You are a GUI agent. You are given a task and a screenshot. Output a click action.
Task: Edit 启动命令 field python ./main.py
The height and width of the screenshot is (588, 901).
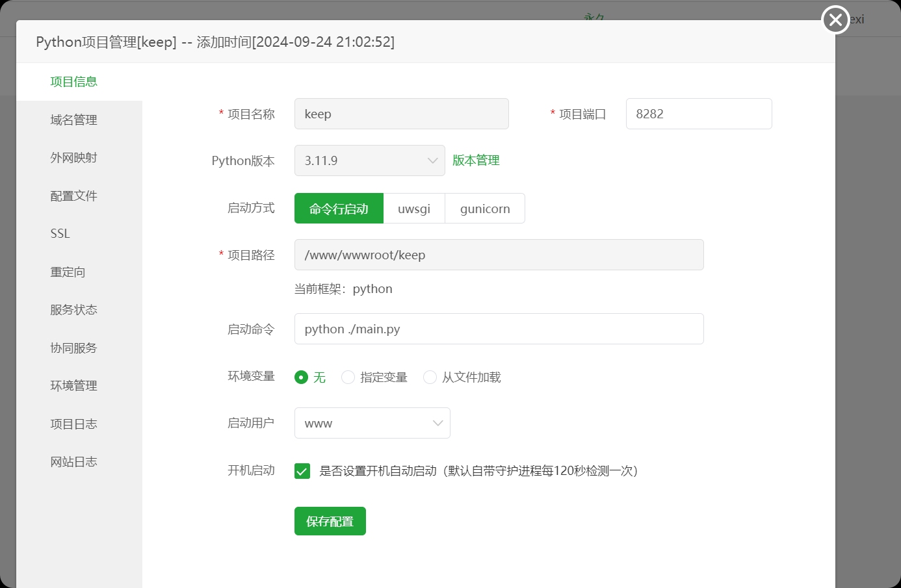499,329
